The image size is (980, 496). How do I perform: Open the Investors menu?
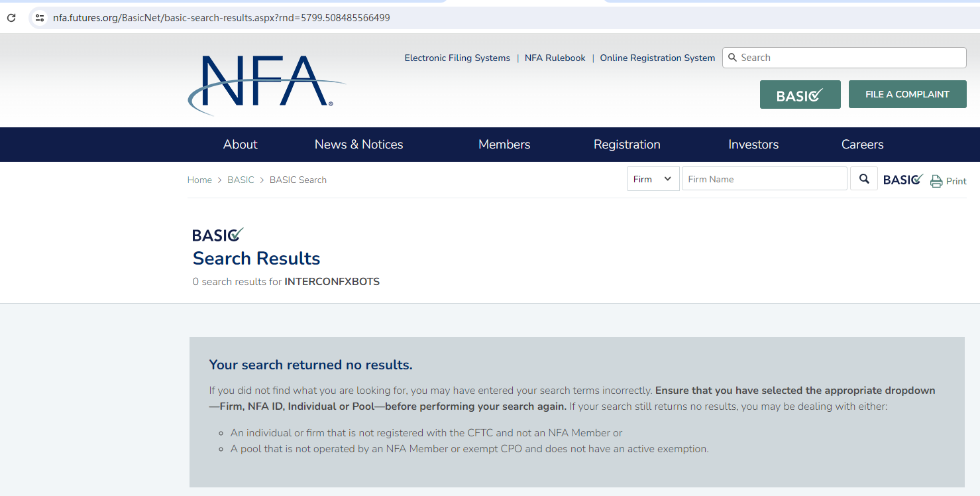click(753, 145)
